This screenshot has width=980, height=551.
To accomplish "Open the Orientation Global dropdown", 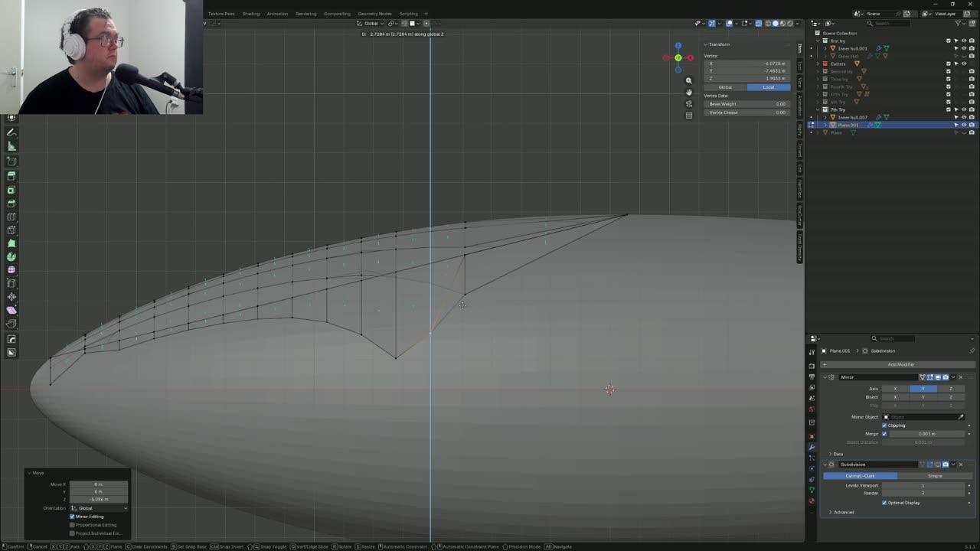I will [x=99, y=508].
